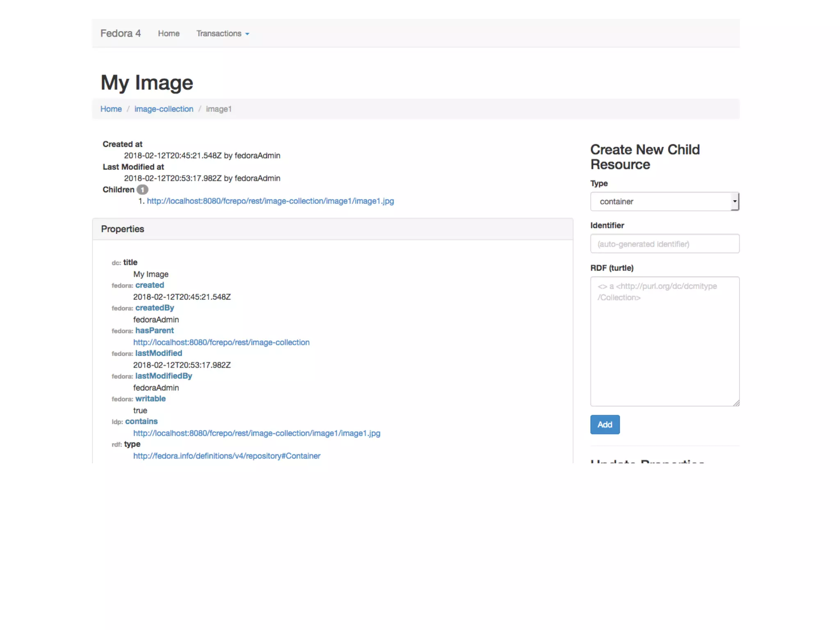Click the Children count badge

[142, 190]
